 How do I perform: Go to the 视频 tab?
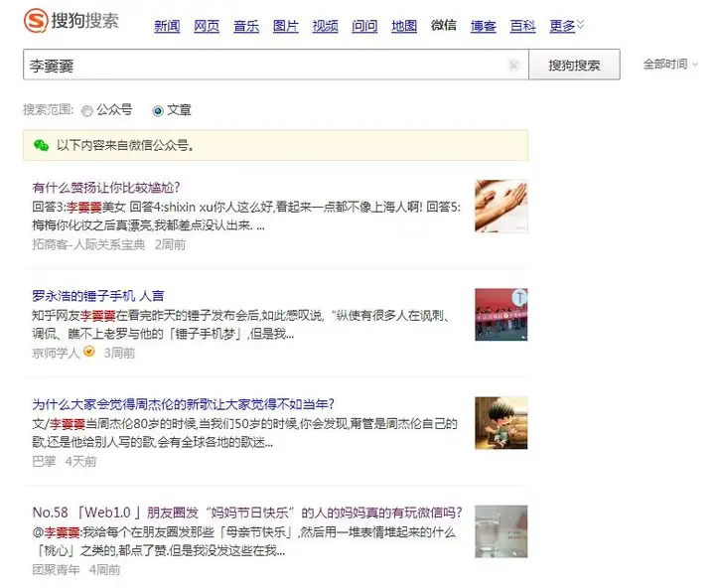pyautogui.click(x=325, y=26)
